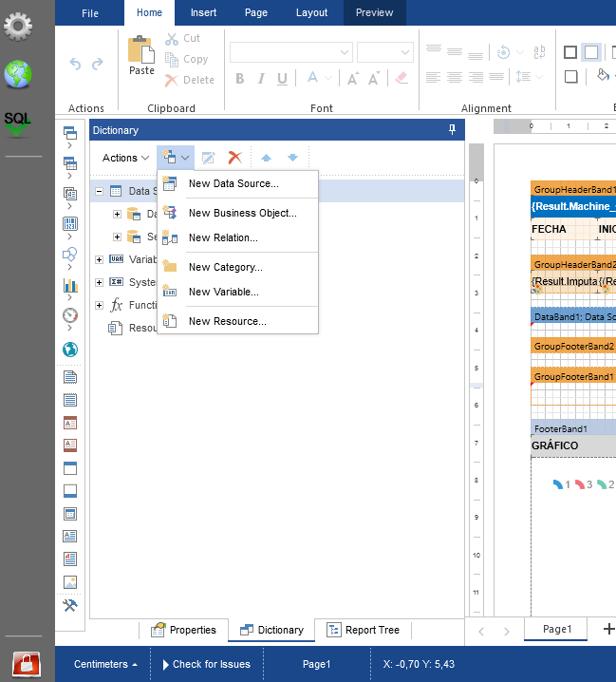Click the Undo arrow in Actions
This screenshot has height=682, width=616.
(75, 64)
